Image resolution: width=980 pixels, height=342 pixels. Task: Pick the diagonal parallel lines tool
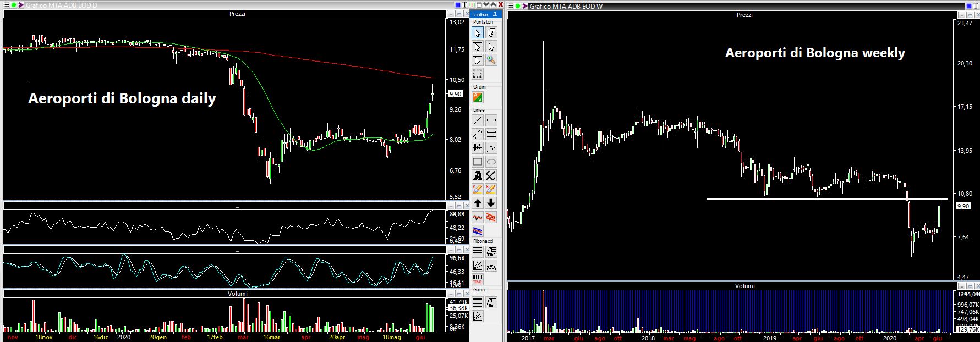pos(478,134)
